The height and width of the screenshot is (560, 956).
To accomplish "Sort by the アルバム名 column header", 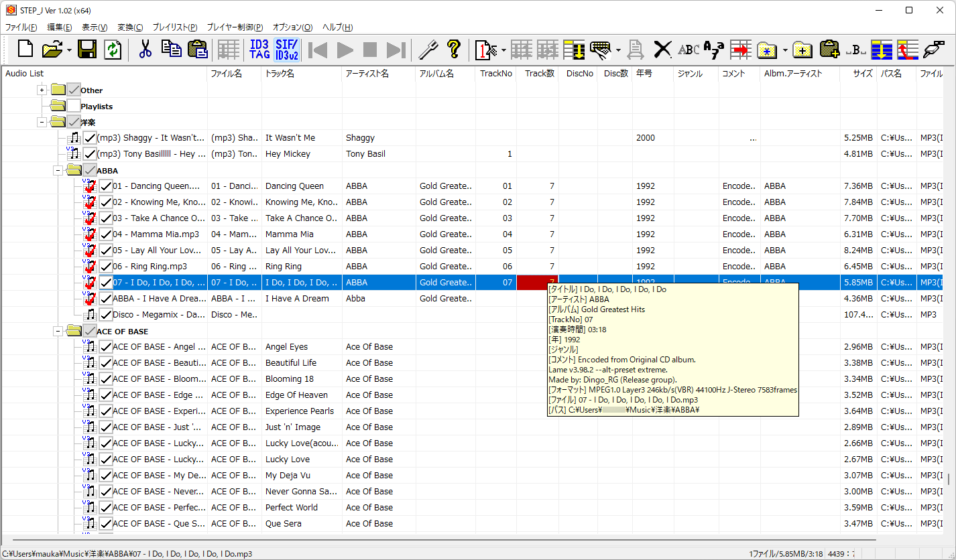I will pos(446,74).
